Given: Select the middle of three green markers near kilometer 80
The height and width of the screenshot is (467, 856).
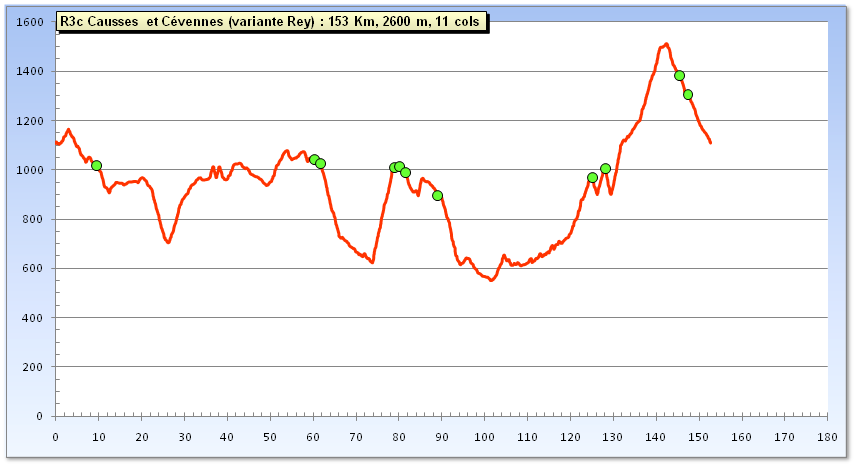Looking at the screenshot, I should tap(400, 167).
